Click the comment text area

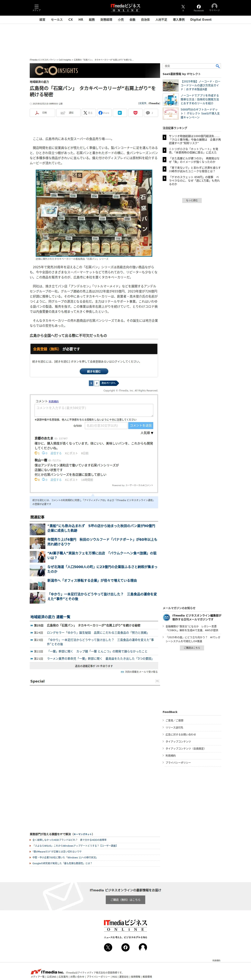coord(94,411)
